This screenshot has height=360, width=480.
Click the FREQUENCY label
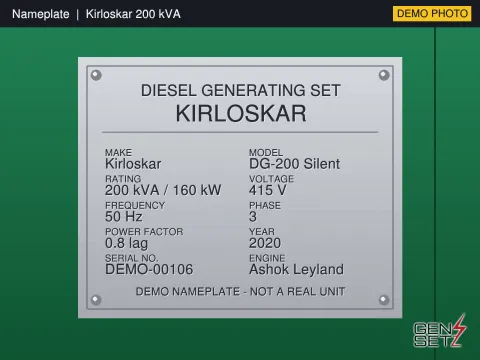pos(135,205)
